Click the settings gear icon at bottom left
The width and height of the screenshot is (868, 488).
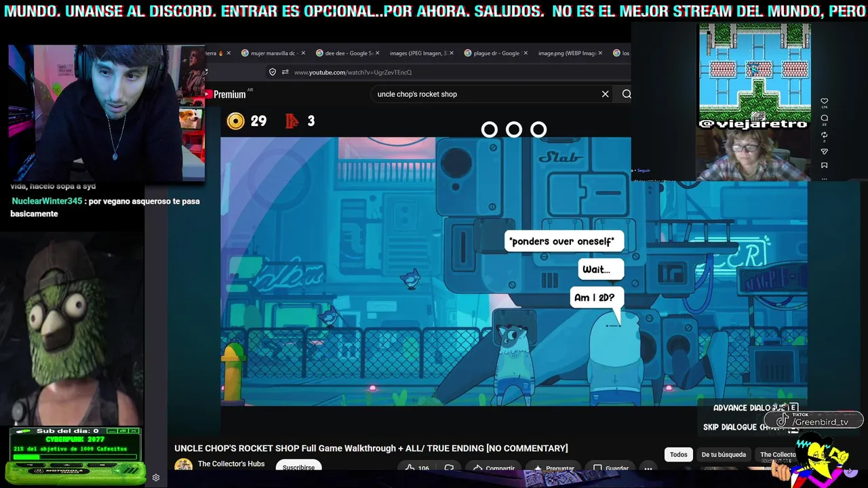tap(156, 478)
